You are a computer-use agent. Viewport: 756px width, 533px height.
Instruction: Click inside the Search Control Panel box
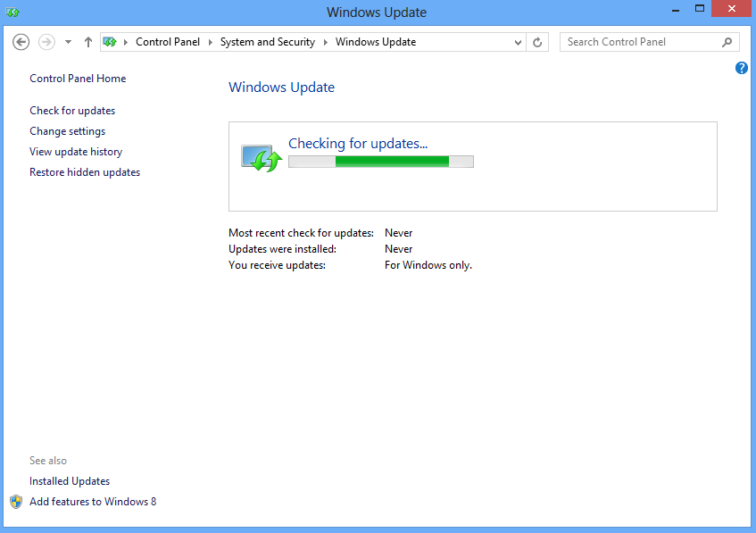pos(640,41)
